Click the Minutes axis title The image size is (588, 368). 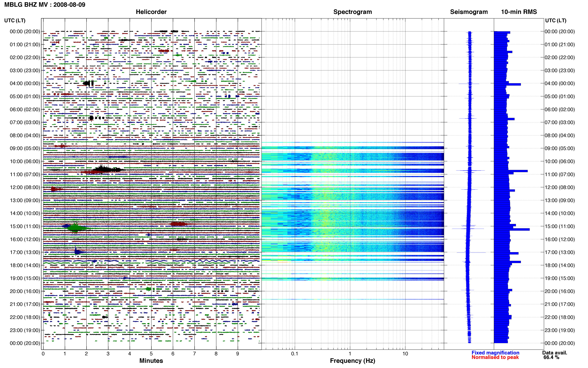[x=151, y=361]
